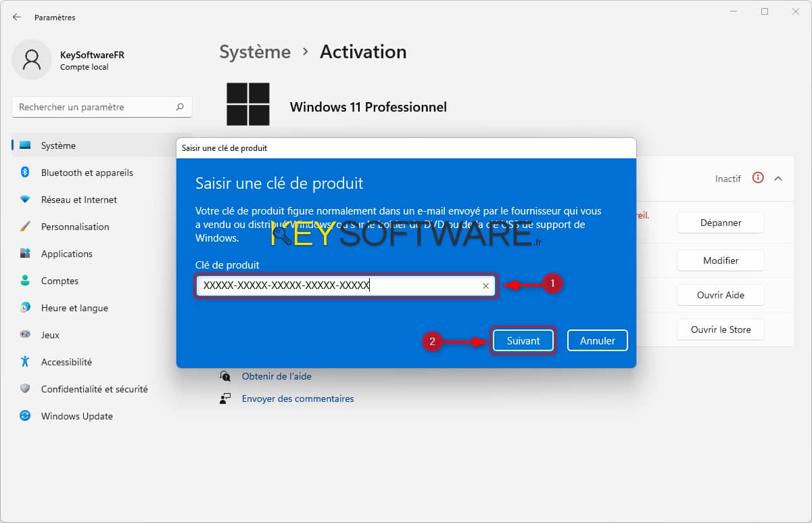Click the Ouvrir le Store button
Screen dimensions: 812x523
(x=721, y=329)
